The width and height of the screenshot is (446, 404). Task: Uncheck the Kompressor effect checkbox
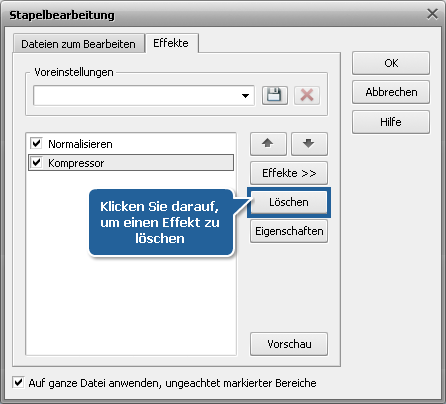[36, 162]
